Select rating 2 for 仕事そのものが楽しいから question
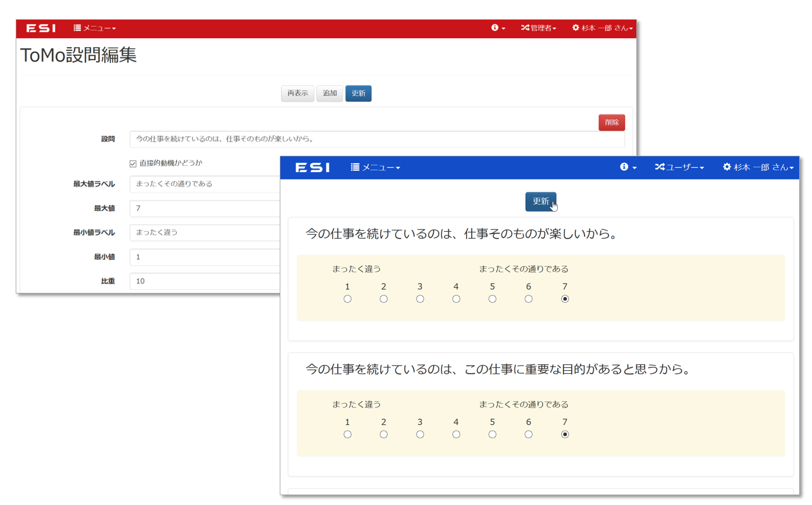 click(x=383, y=299)
